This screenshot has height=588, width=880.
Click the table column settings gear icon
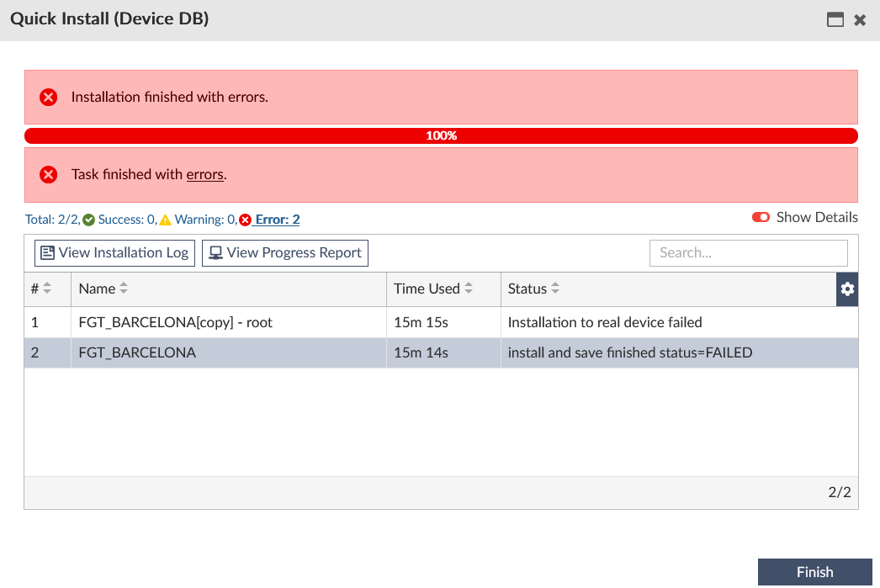coord(847,289)
